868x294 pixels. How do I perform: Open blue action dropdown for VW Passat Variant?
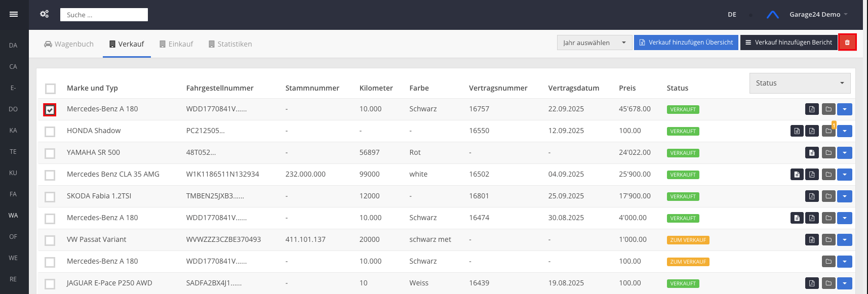click(844, 240)
